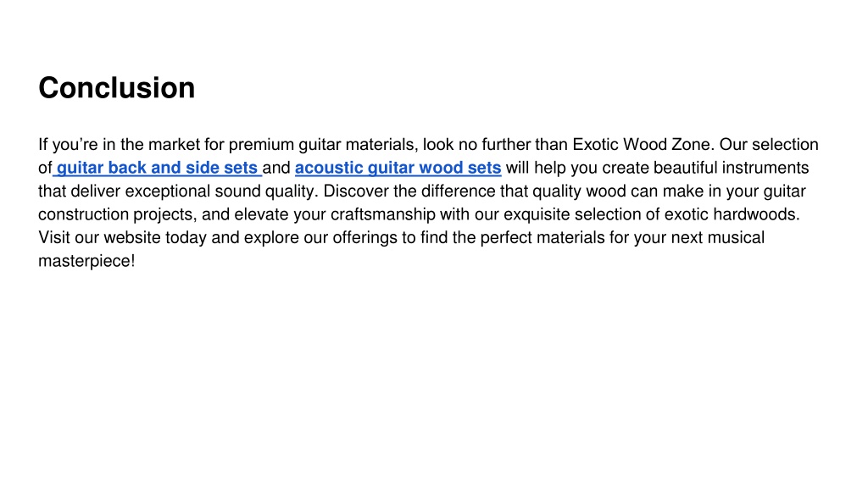The height and width of the screenshot is (488, 868).
Task: Open the guitar back and side sets link
Action: [x=157, y=168]
